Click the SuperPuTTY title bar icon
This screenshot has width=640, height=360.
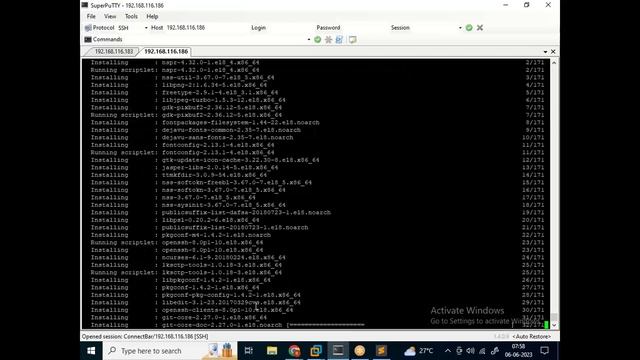click(85, 5)
